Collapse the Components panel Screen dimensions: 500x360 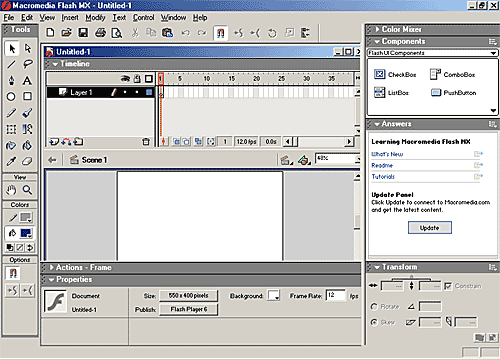pyautogui.click(x=377, y=42)
